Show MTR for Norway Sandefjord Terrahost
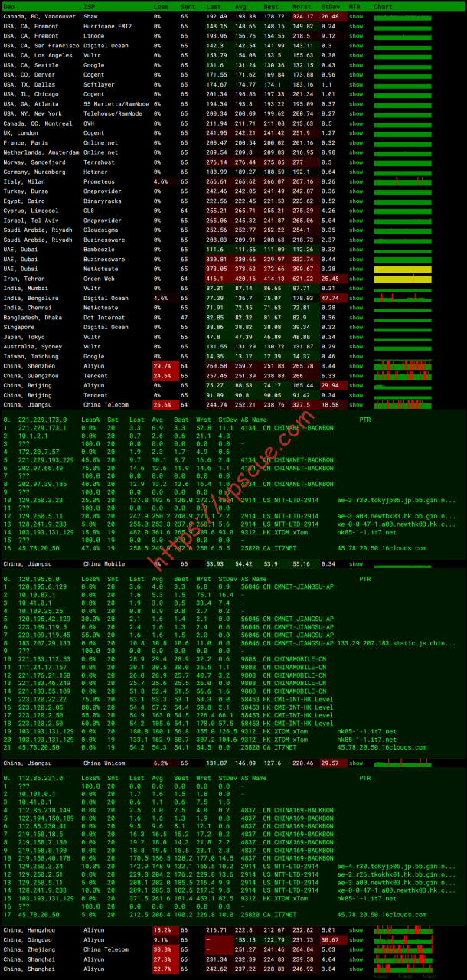The image size is (467, 980). [x=356, y=162]
